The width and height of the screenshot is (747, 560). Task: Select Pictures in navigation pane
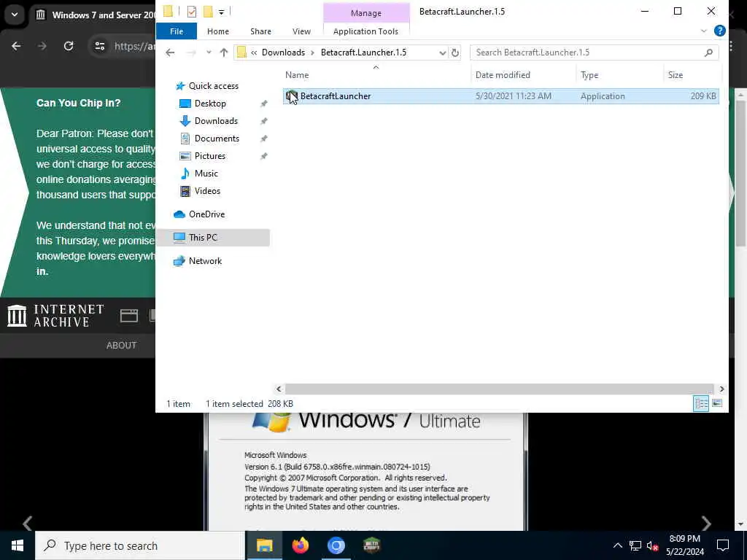click(209, 156)
